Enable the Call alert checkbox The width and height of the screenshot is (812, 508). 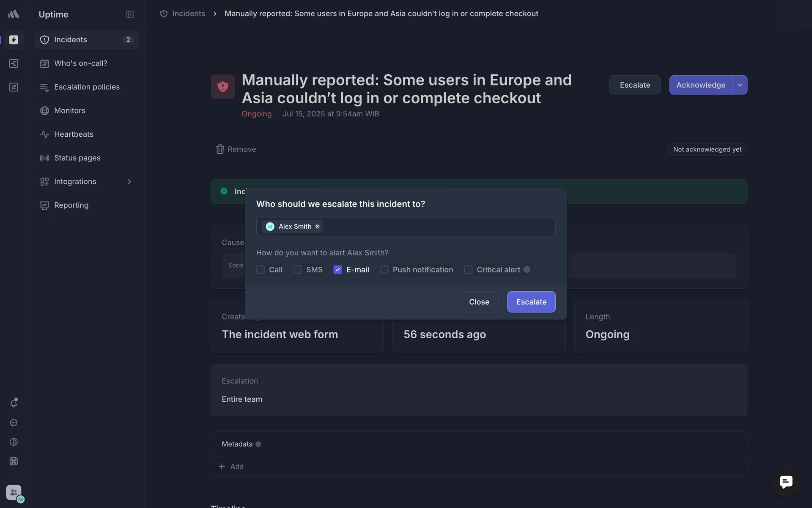(261, 270)
